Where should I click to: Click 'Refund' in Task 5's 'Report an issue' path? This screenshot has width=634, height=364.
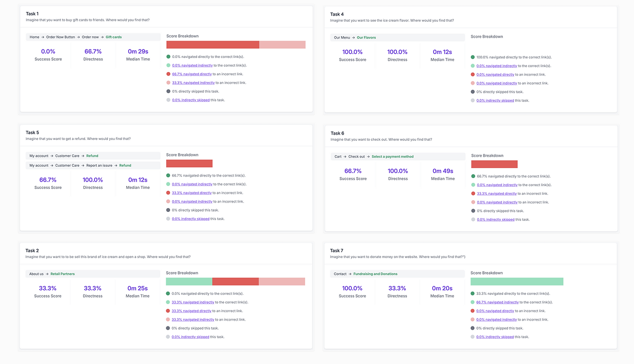tap(125, 165)
